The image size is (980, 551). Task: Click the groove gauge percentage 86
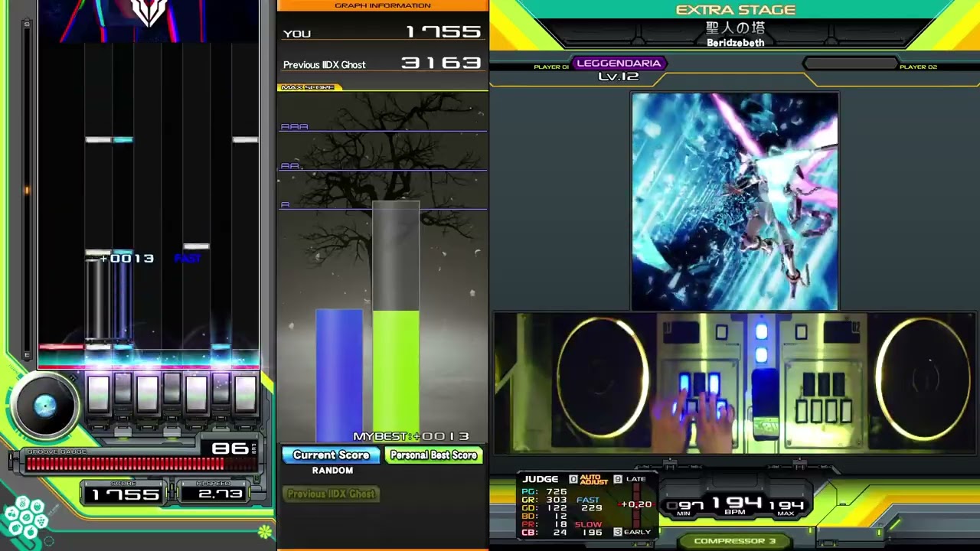pos(230,448)
